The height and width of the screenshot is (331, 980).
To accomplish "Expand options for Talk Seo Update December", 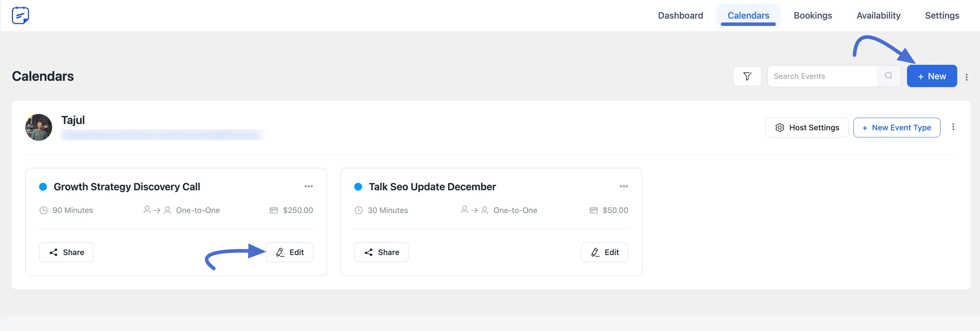I will point(624,187).
